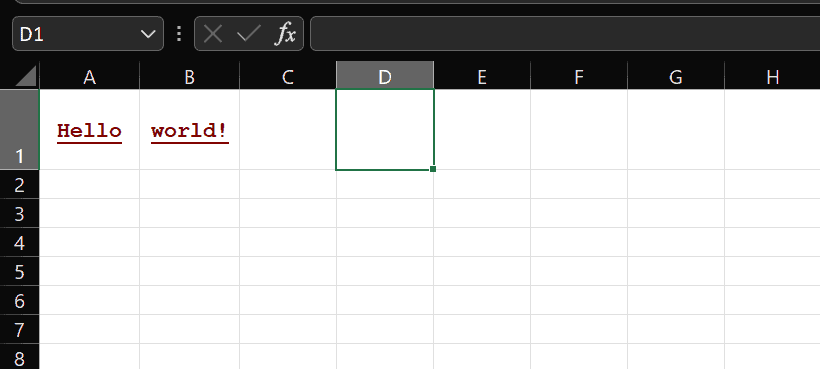Viewport: 820px width, 369px height.
Task: Select column G header
Action: (x=675, y=77)
